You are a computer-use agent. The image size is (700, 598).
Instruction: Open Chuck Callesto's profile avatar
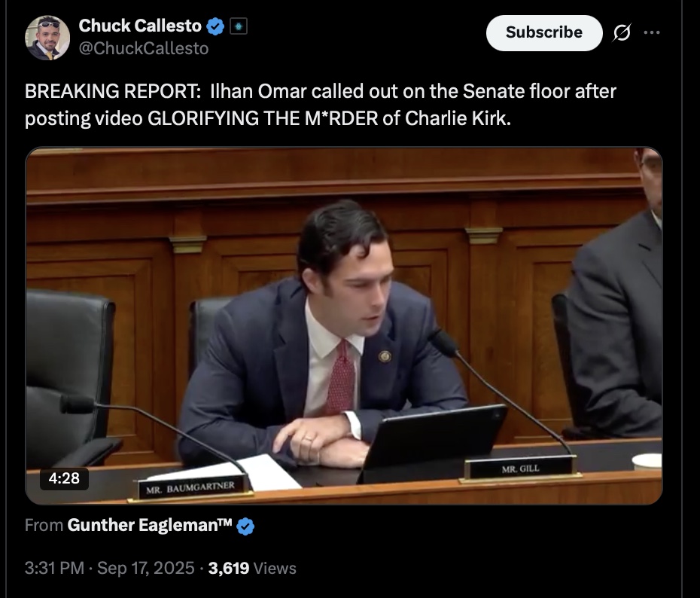47,38
